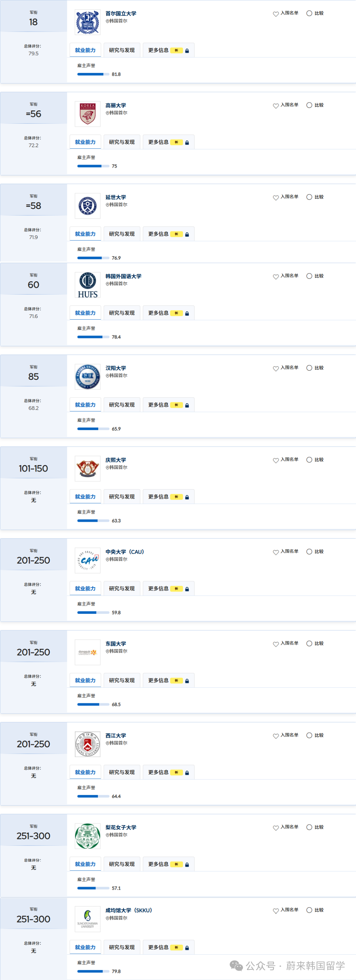Select the 比较 radio for 韩国外国语大学
The width and height of the screenshot is (356, 980).
tap(309, 276)
